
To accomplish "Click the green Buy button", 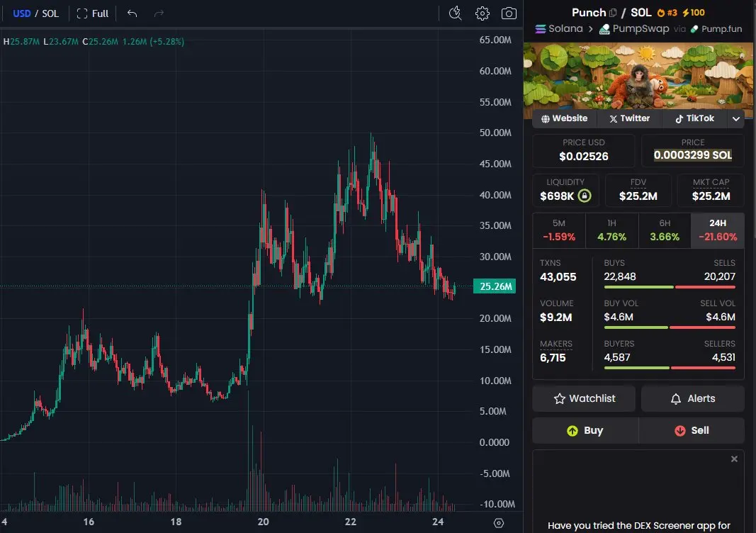I will 585,430.
